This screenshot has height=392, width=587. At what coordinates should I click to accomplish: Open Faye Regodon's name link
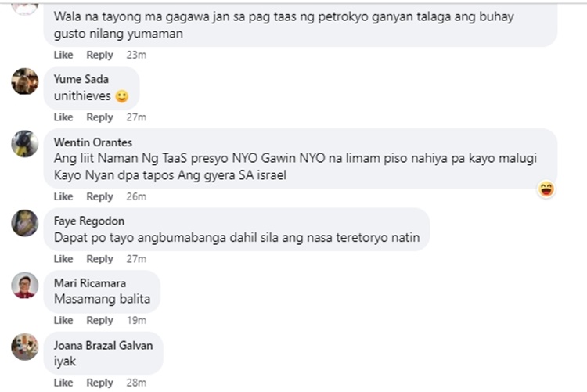(89, 221)
